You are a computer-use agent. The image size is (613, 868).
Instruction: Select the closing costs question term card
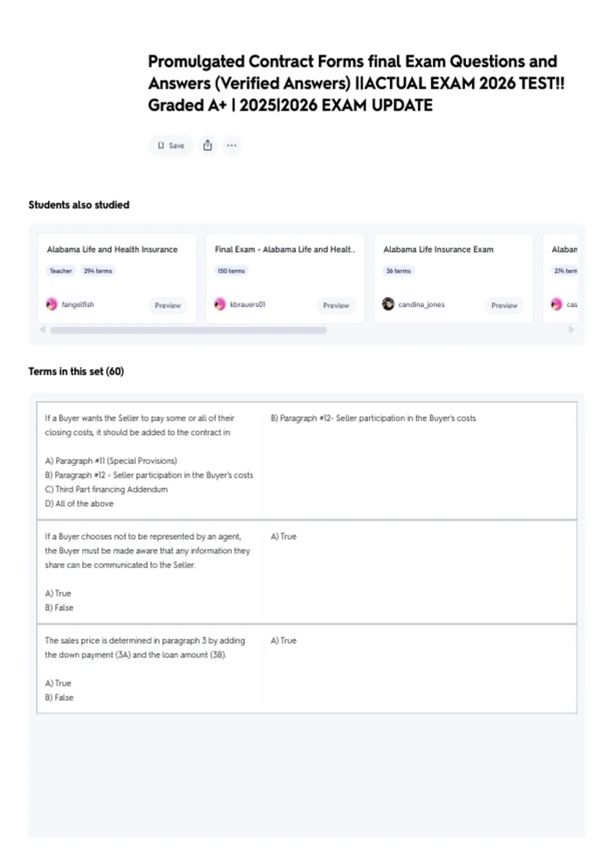click(306, 461)
